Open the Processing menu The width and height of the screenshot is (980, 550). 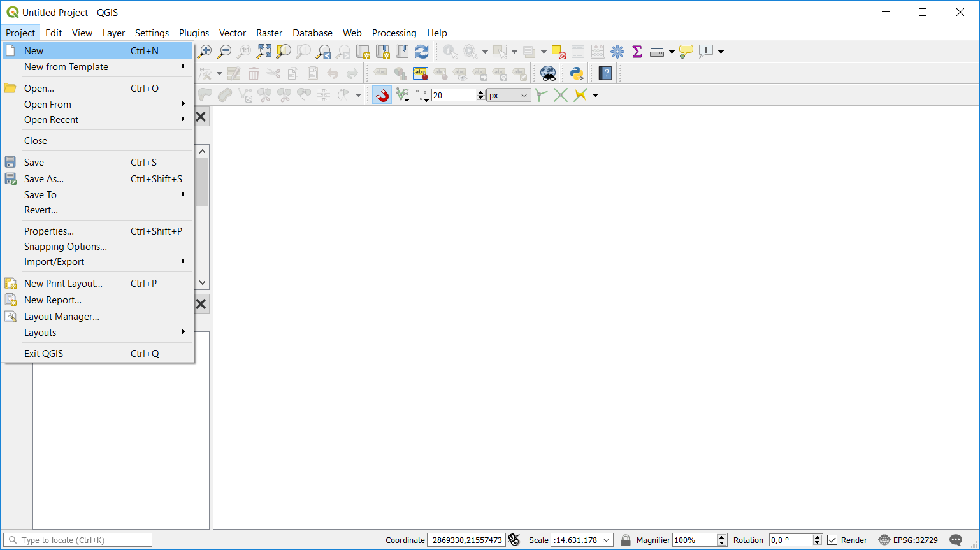(394, 33)
